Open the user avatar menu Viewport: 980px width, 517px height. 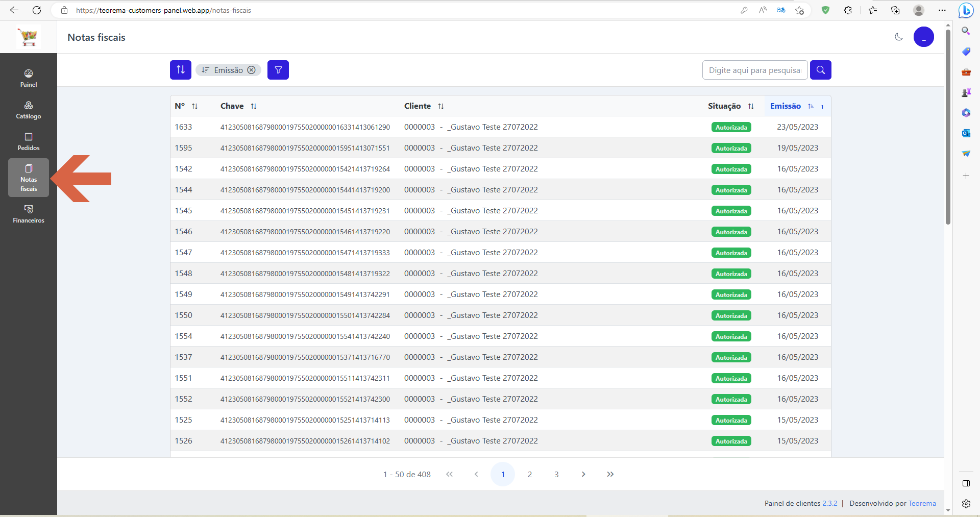point(924,37)
